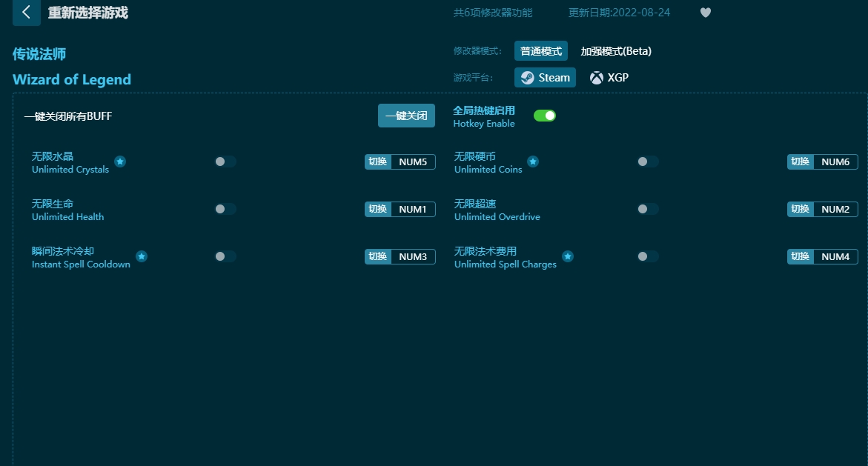Turn on Unlimited Crystals toggle
This screenshot has height=466, width=868.
(x=225, y=162)
